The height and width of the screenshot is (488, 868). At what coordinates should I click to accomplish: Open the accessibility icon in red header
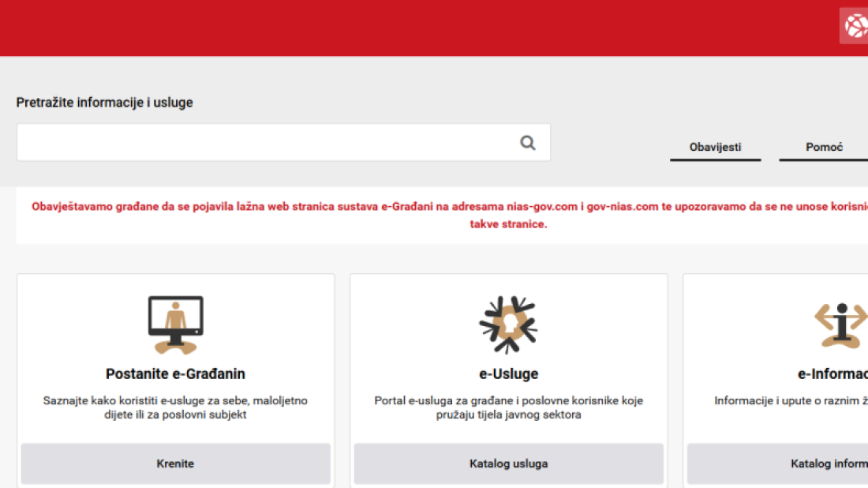coord(854,25)
